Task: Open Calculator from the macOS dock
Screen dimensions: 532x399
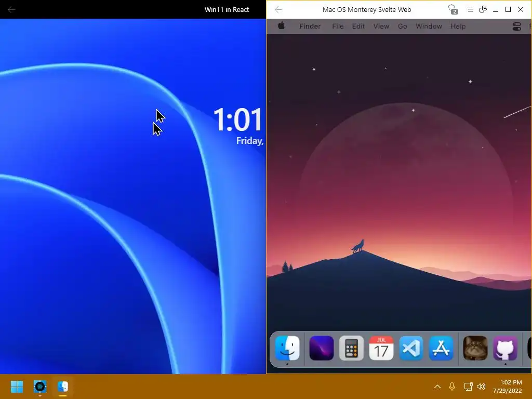Action: [x=351, y=348]
